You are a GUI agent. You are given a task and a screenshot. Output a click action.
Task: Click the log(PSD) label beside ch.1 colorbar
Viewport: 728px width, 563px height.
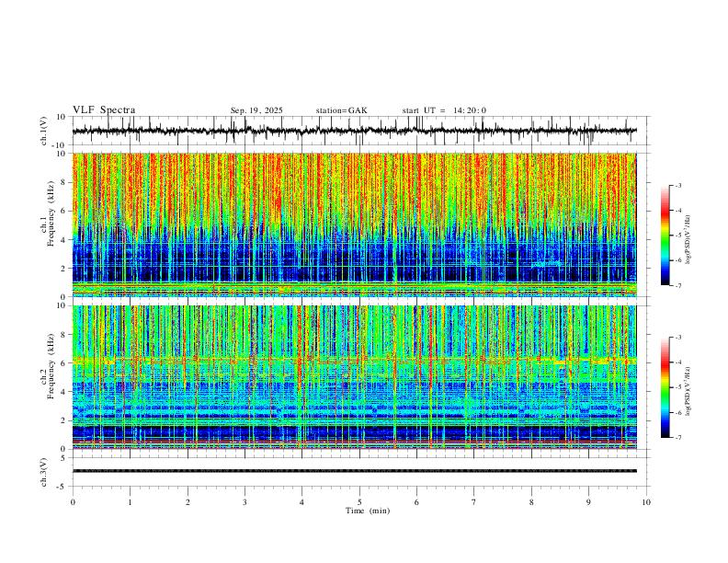click(x=688, y=240)
